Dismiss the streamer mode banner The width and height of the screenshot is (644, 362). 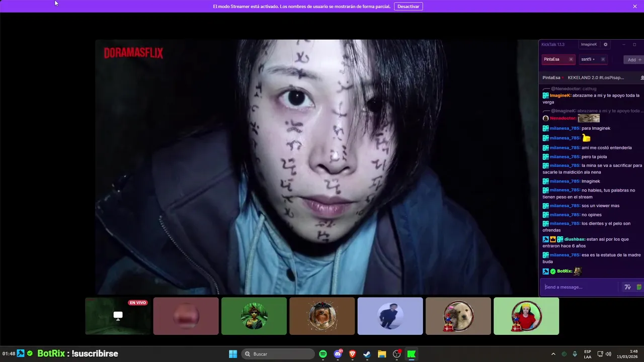click(635, 7)
